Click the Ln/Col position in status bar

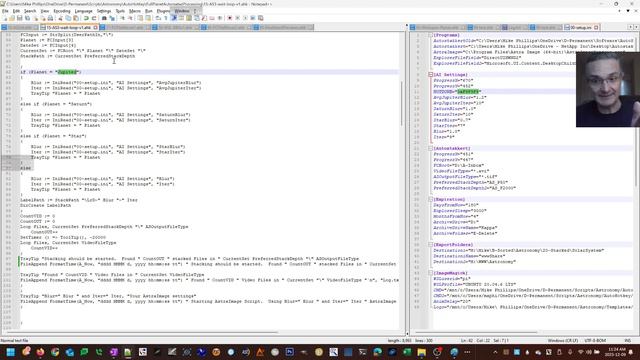click(x=485, y=340)
